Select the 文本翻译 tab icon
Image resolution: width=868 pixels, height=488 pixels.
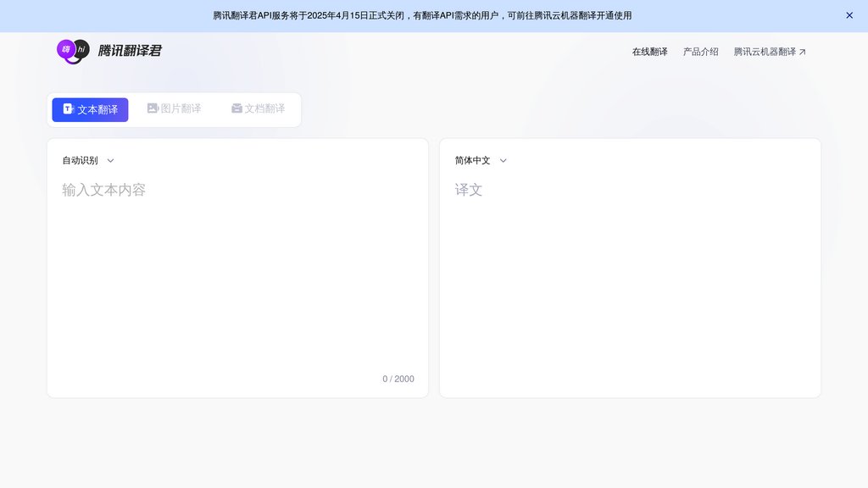(68, 108)
